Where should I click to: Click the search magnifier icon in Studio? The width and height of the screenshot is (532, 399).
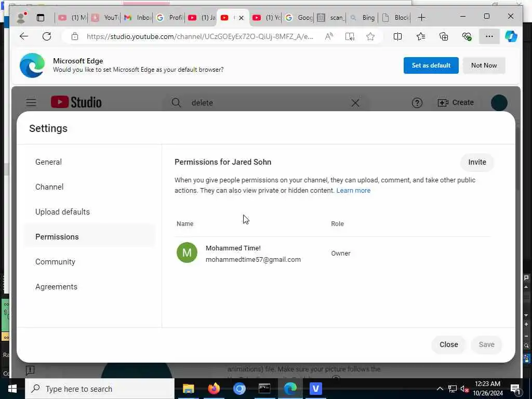pos(177,102)
